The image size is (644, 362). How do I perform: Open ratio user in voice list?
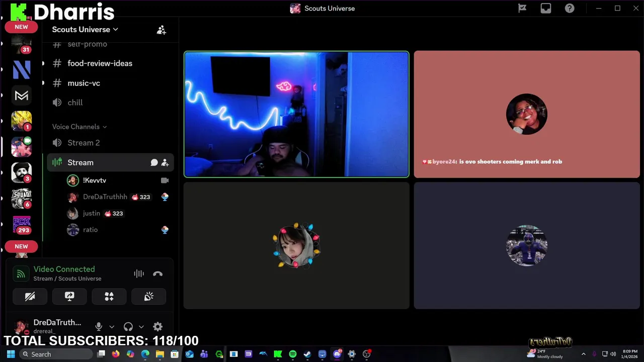[120, 230]
